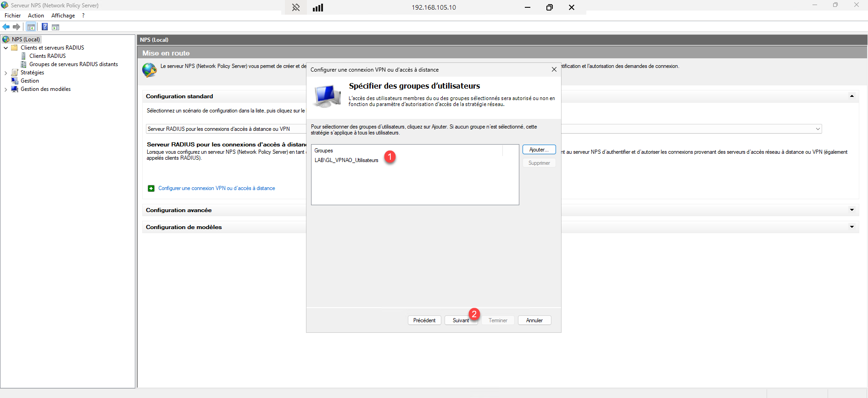
Task: Toggle the console tree pane icon
Action: click(31, 27)
